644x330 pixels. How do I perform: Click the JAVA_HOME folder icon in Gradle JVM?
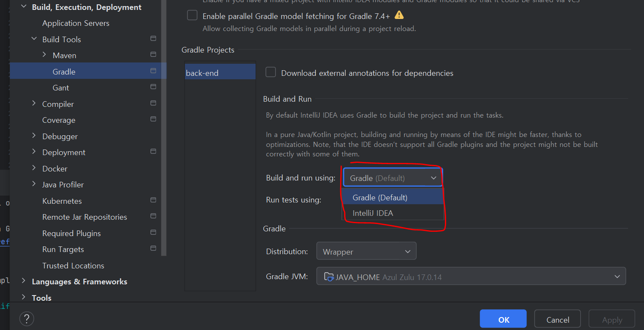[x=329, y=277]
